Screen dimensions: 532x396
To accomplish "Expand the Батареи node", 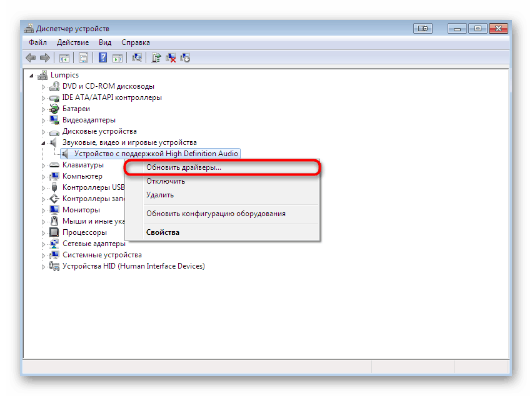I will tap(43, 109).
